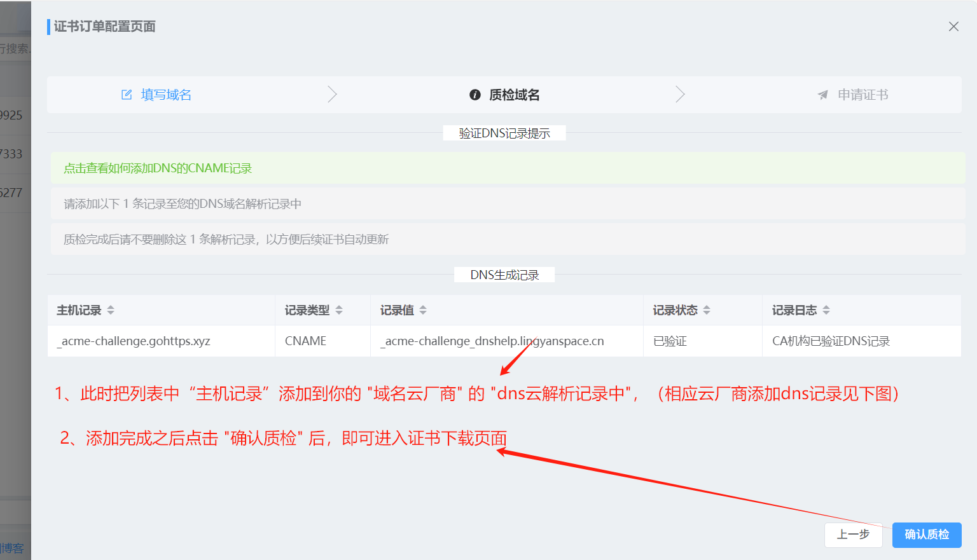This screenshot has height=560, width=977.
Task: Click the 已验证 status cell
Action: point(670,341)
